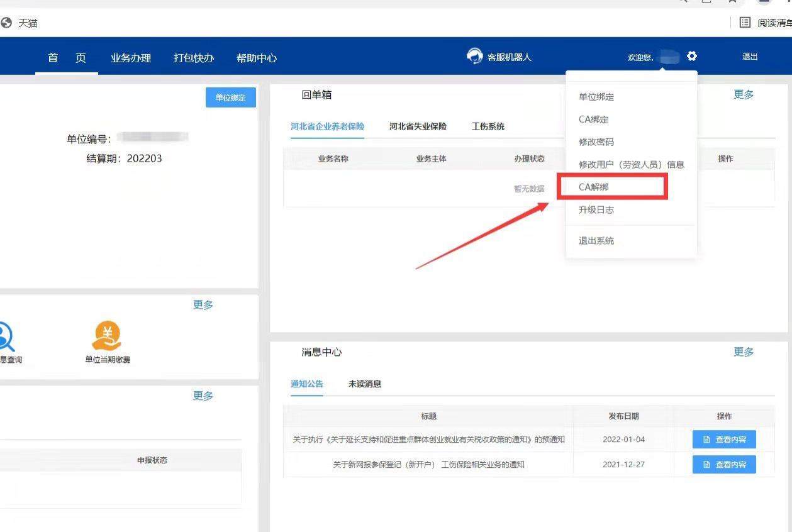Open the 未读消息 tab
Image resolution: width=792 pixels, height=532 pixels.
365,384
